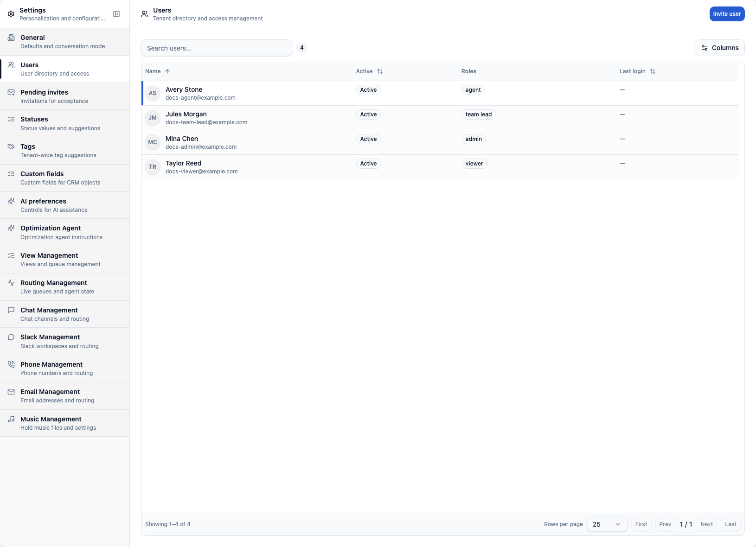Click the Tags label icon
The width and height of the screenshot is (756, 547).
(11, 146)
